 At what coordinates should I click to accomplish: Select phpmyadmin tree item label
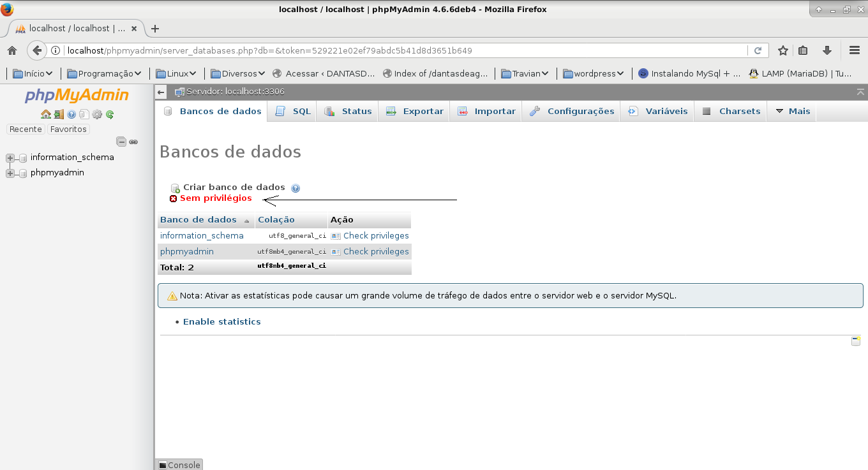pos(57,173)
